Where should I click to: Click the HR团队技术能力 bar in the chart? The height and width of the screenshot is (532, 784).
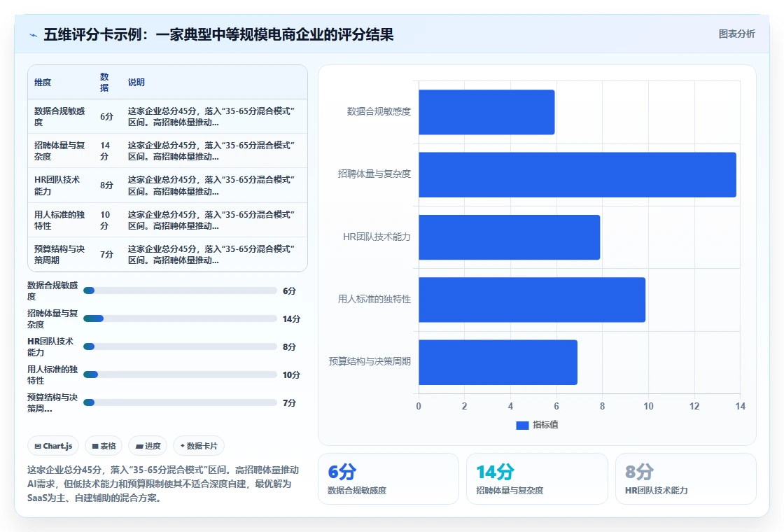(510, 237)
